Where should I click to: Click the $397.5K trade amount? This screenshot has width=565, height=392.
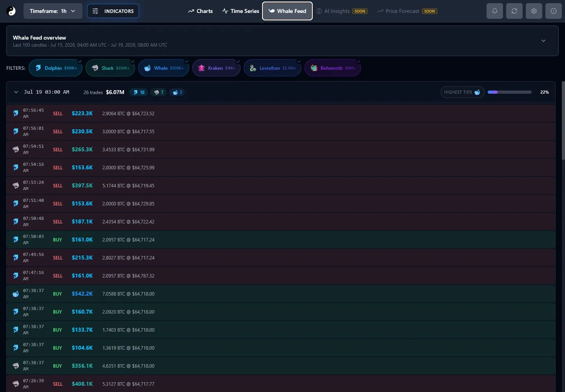pyautogui.click(x=82, y=185)
